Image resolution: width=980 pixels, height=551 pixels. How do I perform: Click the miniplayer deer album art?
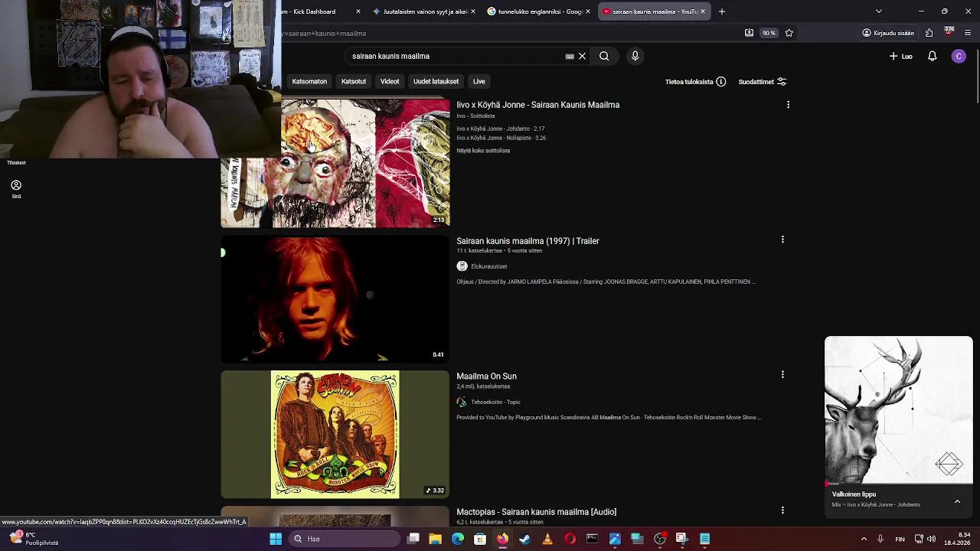click(899, 410)
